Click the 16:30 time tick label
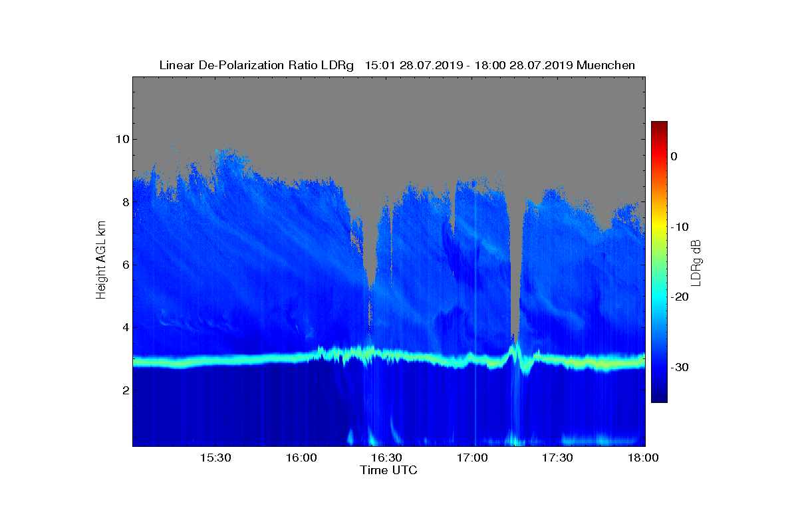 click(386, 458)
